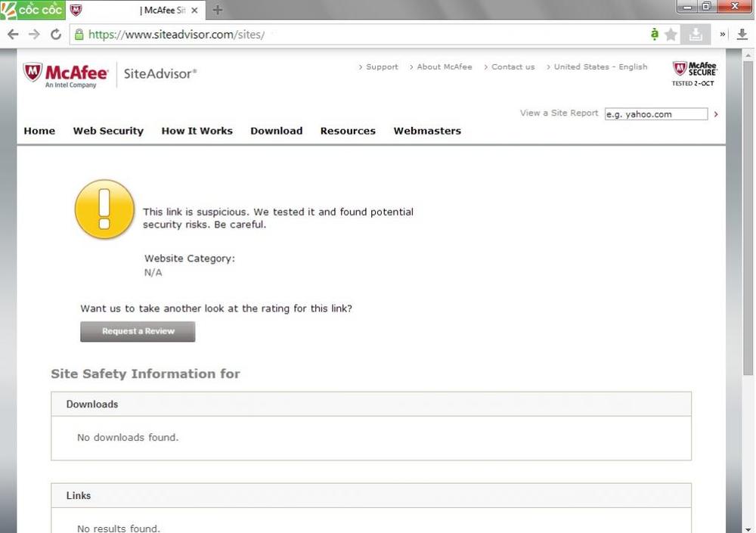The height and width of the screenshot is (533, 756).
Task: Open the Webmasters menu
Action: point(428,131)
